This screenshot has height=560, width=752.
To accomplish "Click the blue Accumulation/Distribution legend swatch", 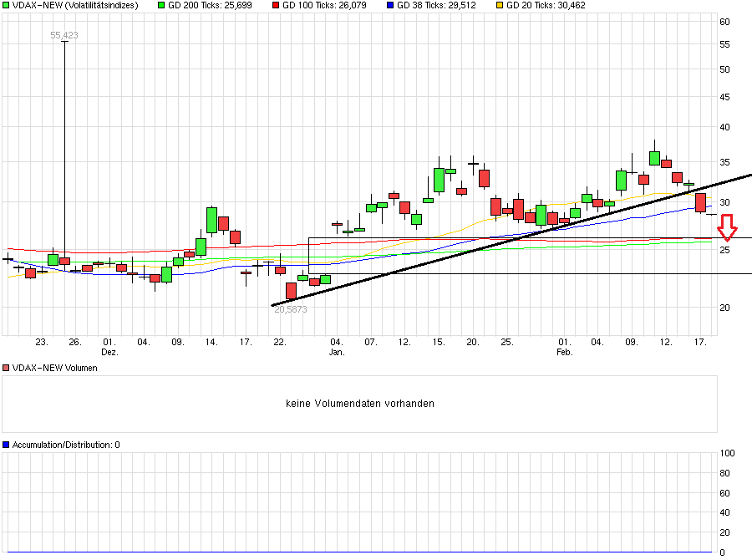I will 6,445.
